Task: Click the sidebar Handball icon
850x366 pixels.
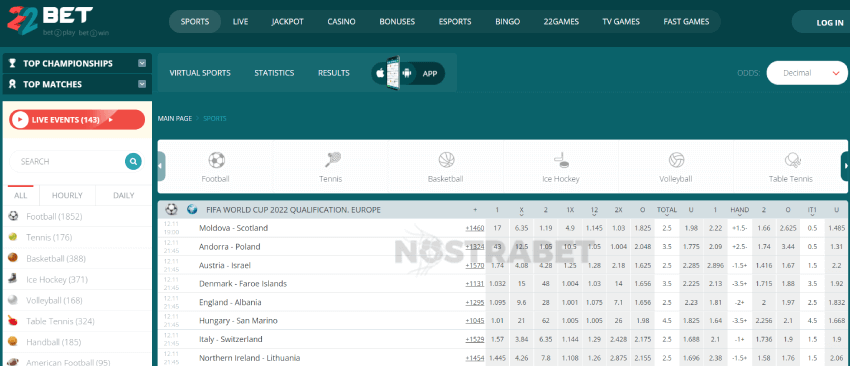Action: [x=14, y=342]
